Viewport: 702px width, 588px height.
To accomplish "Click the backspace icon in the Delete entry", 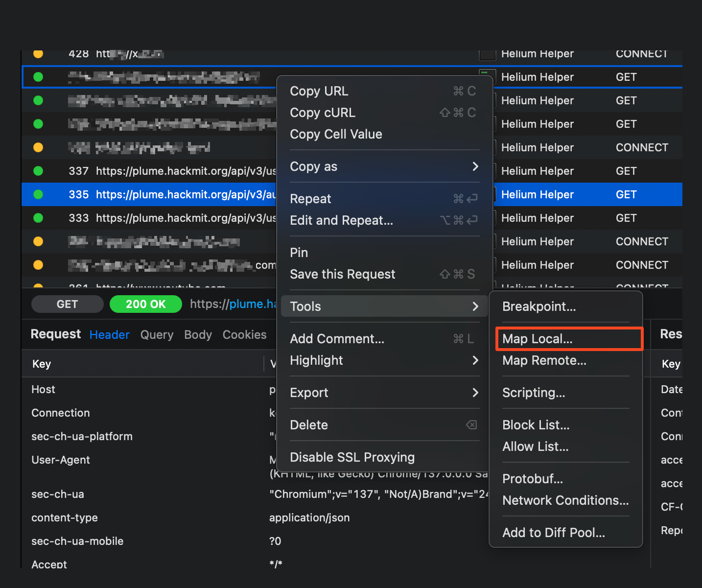I will tap(471, 425).
